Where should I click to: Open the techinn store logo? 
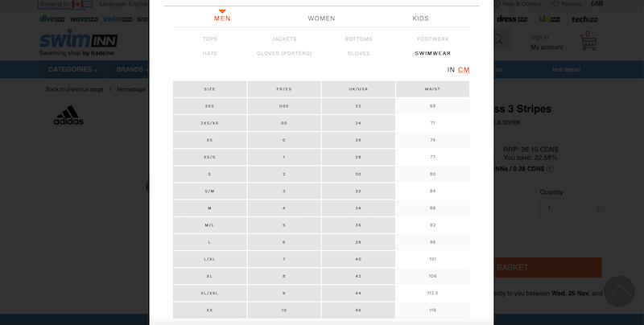(587, 19)
